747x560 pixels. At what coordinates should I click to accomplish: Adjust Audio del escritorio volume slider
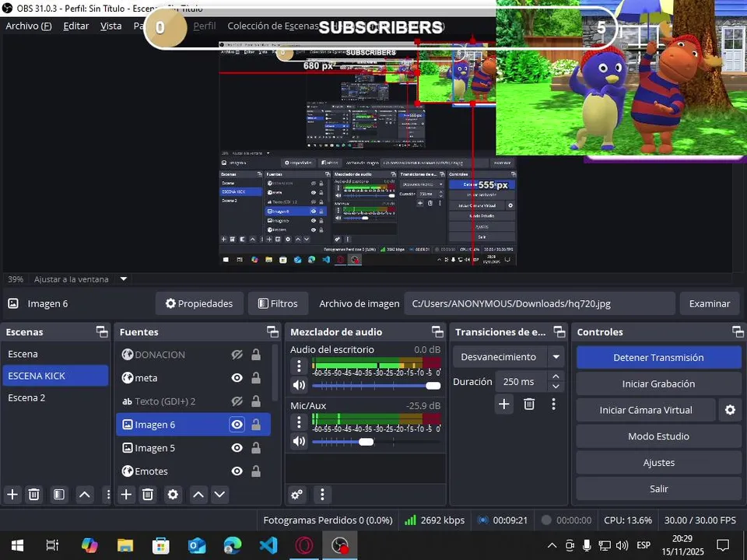click(x=377, y=385)
